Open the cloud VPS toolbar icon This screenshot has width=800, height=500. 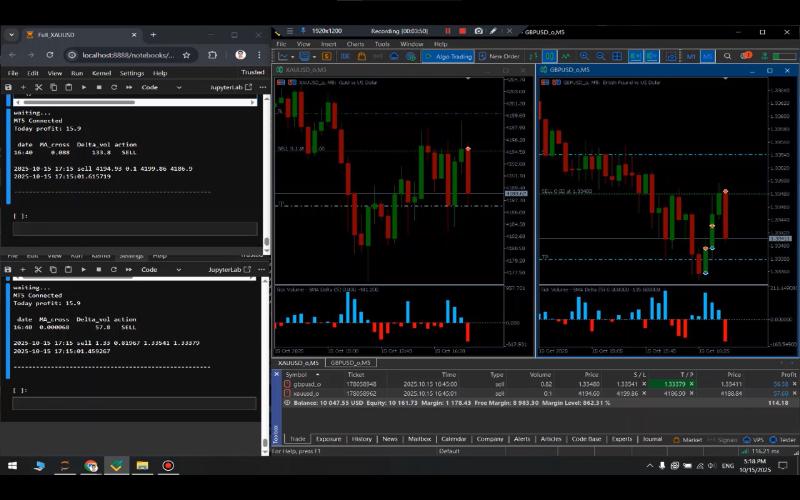tap(394, 56)
